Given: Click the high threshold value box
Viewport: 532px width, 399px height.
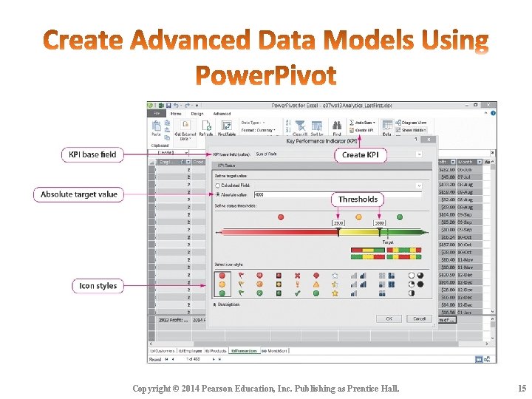Looking at the screenshot, I should [x=379, y=223].
